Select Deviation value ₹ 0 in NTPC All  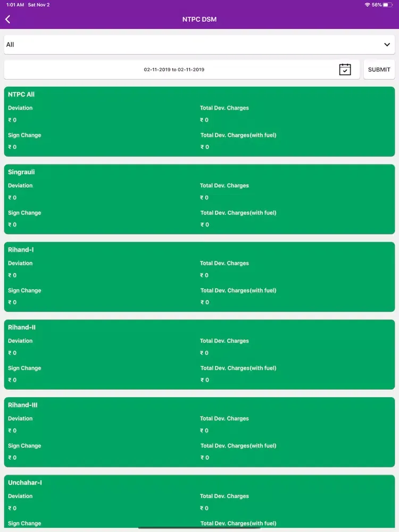[12, 120]
